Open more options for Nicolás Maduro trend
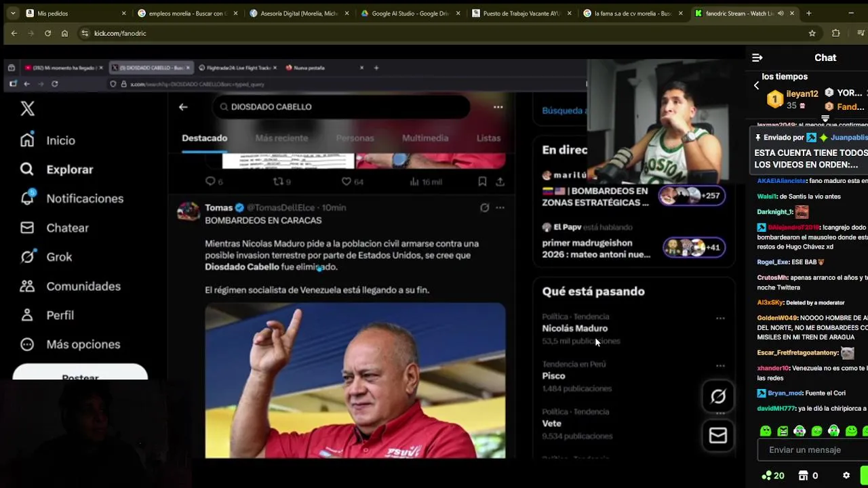 click(x=720, y=318)
